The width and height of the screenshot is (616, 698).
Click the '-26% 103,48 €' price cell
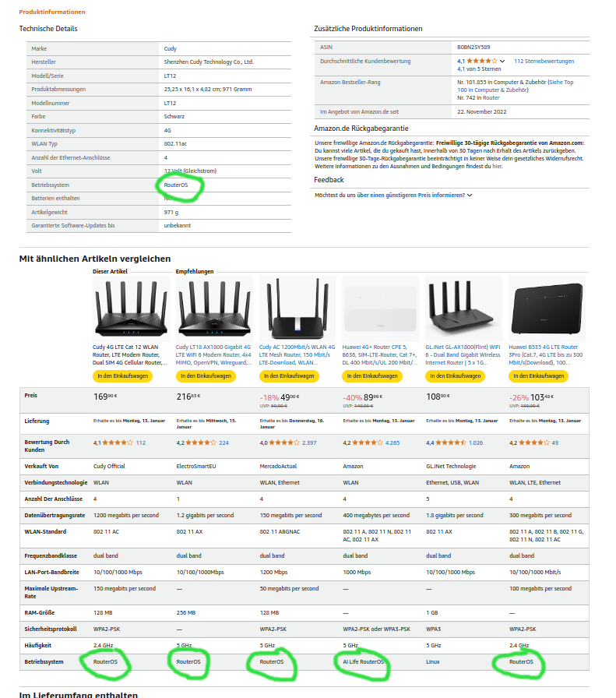[531, 397]
